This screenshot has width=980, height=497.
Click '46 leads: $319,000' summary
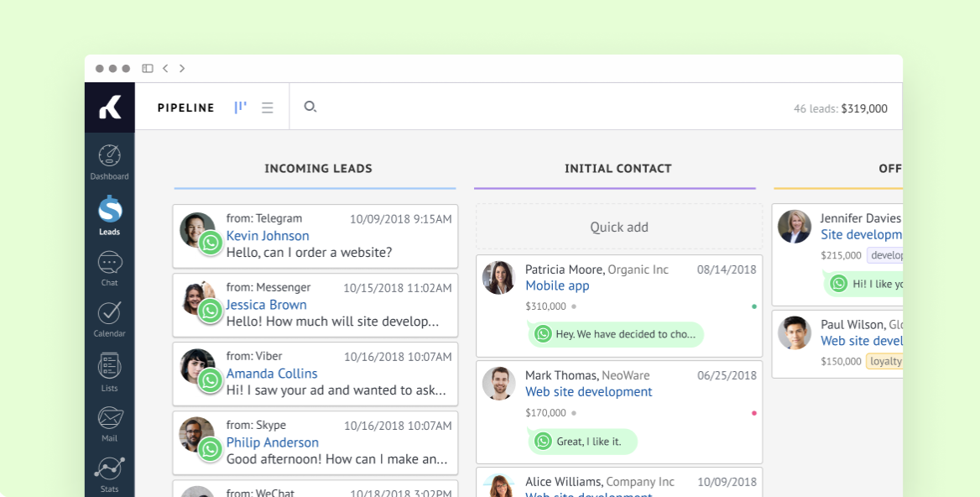click(841, 108)
